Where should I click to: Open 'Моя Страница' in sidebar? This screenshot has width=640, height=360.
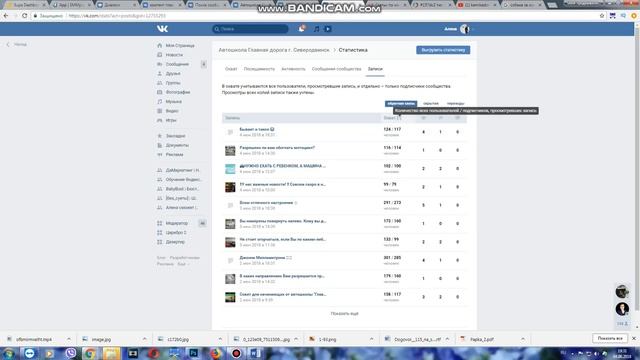[180, 46]
